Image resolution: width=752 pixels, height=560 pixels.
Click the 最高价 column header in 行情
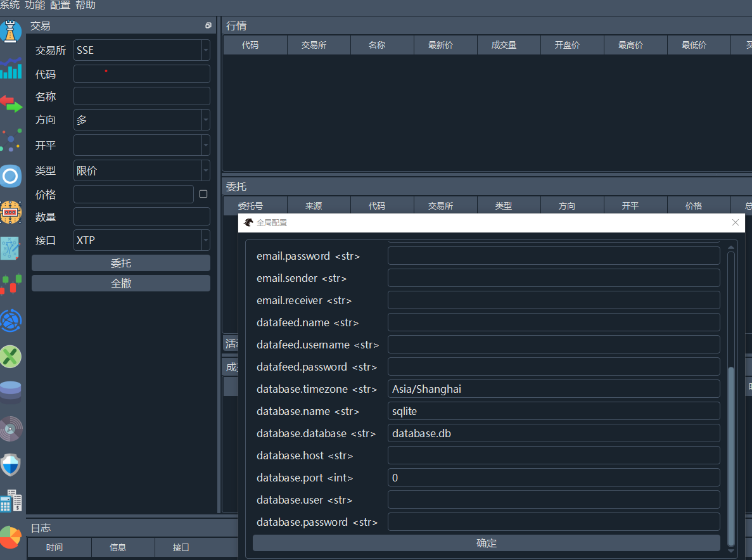click(x=635, y=45)
